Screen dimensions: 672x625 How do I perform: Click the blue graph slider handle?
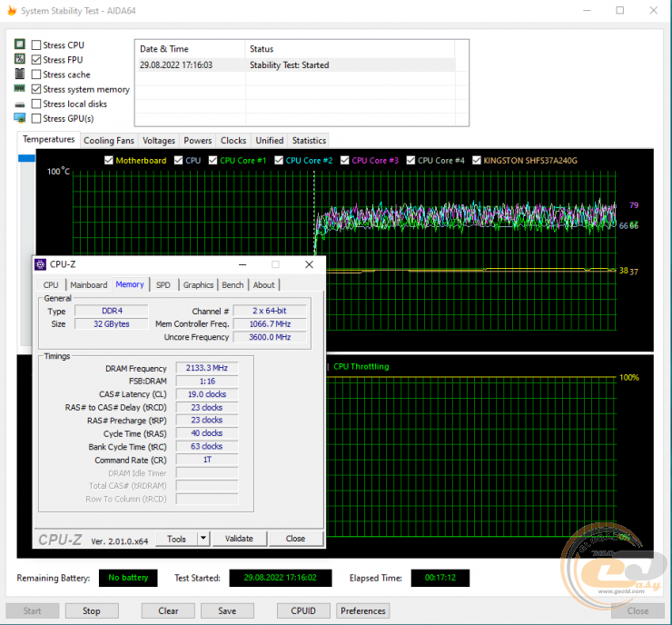pyautogui.click(x=26, y=158)
